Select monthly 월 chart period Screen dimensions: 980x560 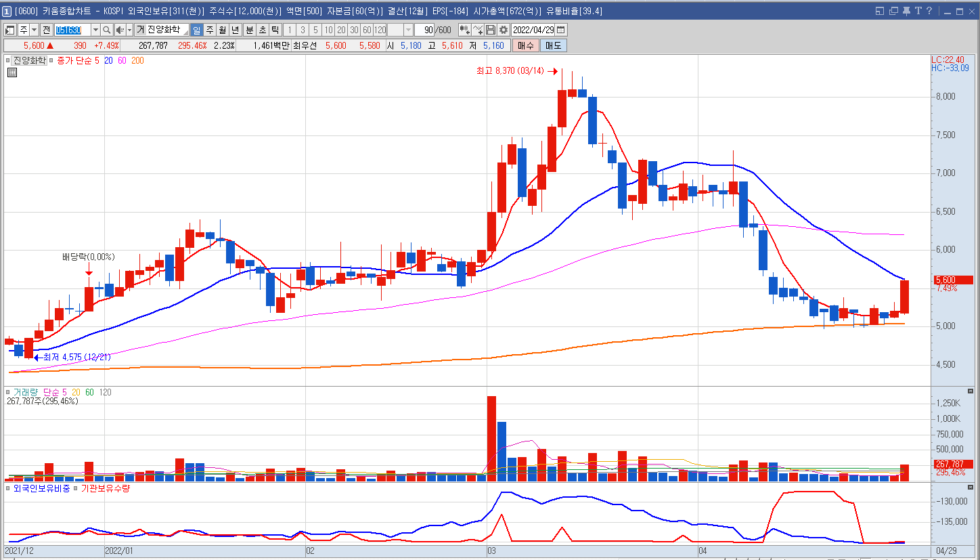[222, 30]
